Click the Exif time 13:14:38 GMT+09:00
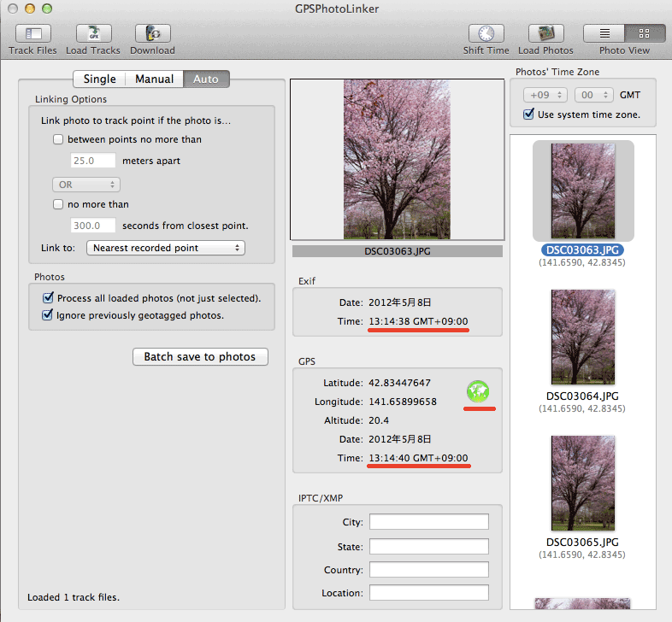The width and height of the screenshot is (672, 622). point(418,321)
